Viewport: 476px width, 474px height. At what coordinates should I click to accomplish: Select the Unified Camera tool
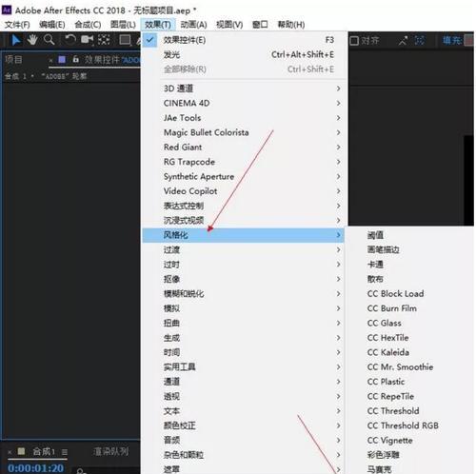[87, 40]
